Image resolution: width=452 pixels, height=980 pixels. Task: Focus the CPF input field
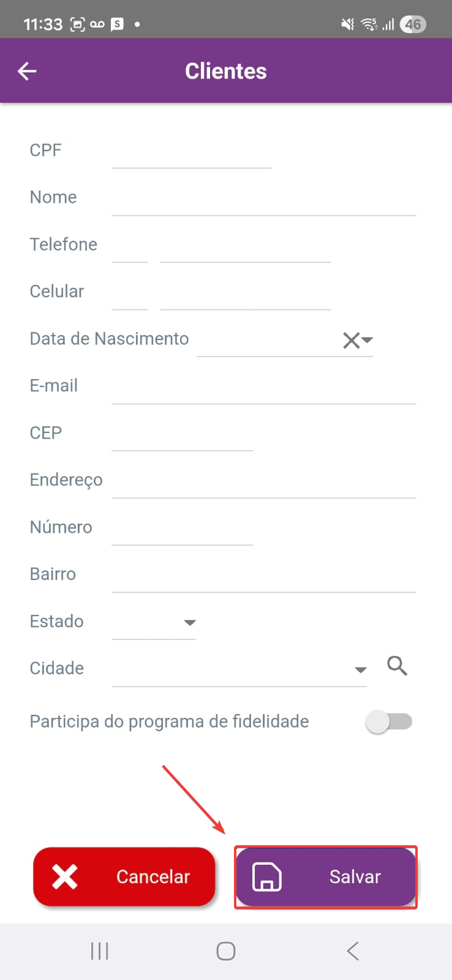191,153
